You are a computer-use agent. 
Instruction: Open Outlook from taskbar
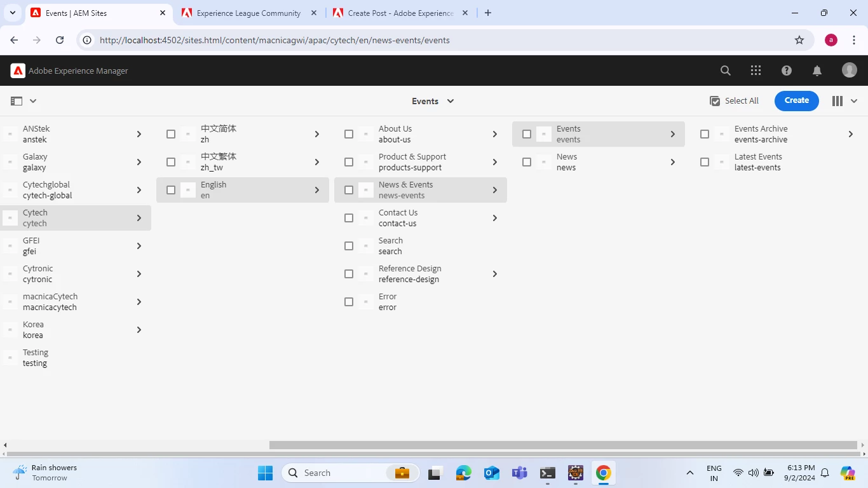click(491, 473)
